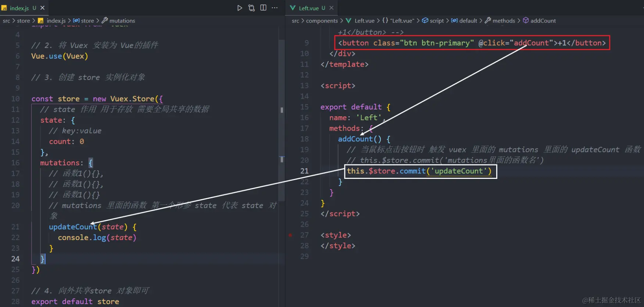Image resolution: width=644 pixels, height=307 pixels.
Task: Click the button tag line with @click="addCount"
Action: point(472,43)
